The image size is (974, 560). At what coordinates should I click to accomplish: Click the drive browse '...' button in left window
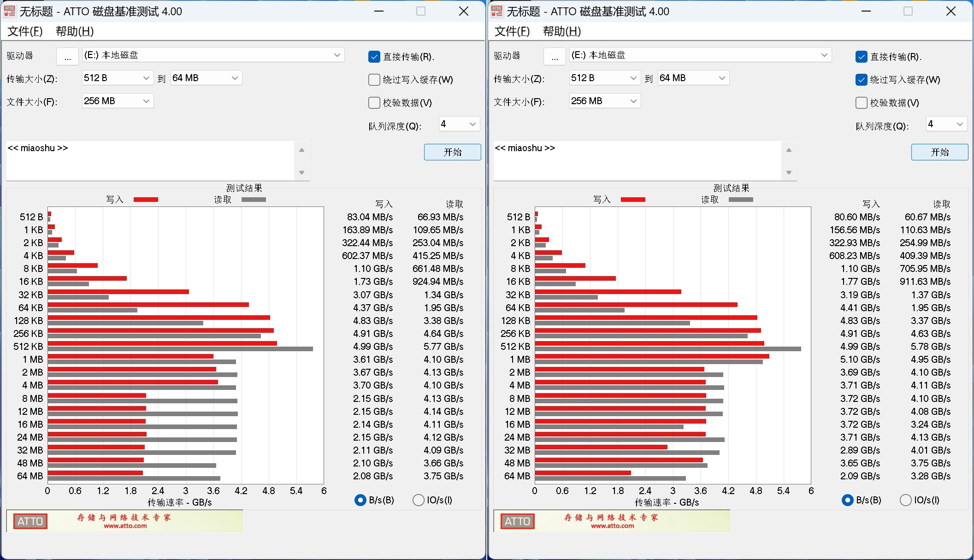(x=67, y=56)
